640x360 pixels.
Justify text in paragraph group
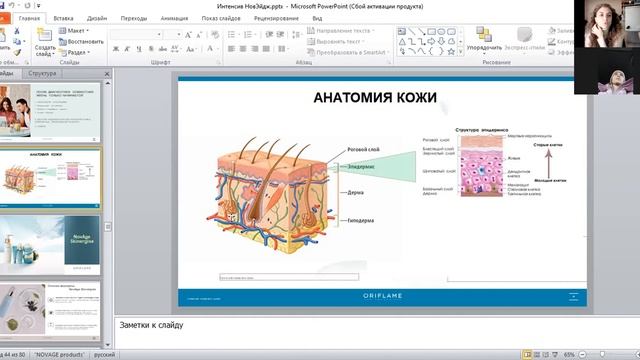pyautogui.click(x=266, y=49)
